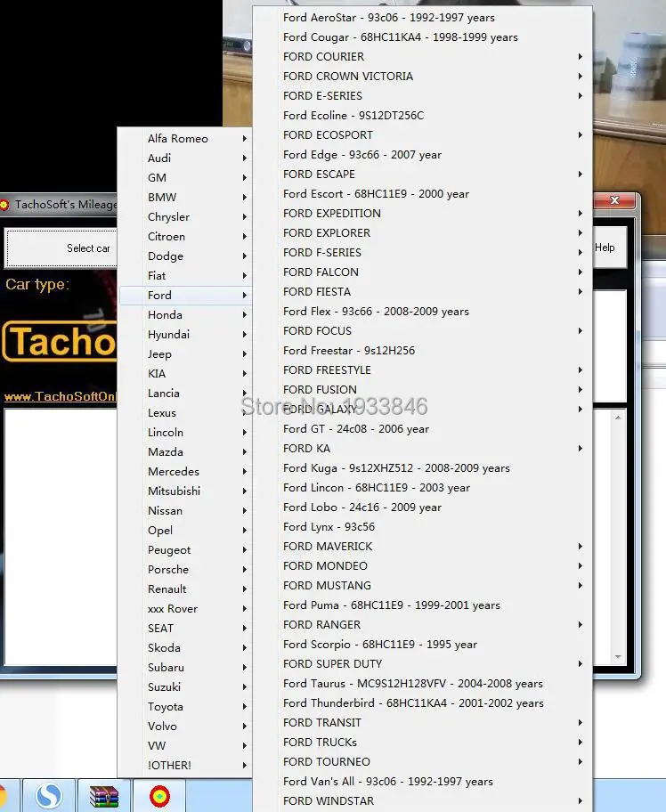Open the Mazda submenu

click(x=185, y=452)
